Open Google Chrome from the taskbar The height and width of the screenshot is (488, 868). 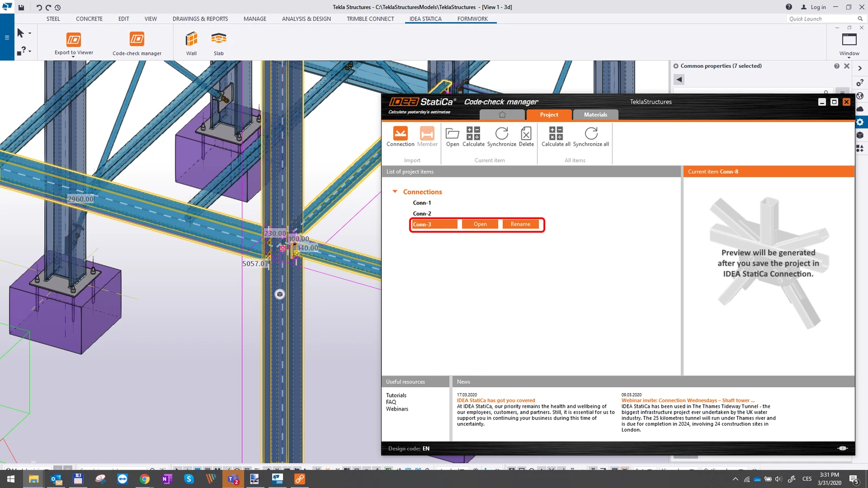click(x=144, y=479)
